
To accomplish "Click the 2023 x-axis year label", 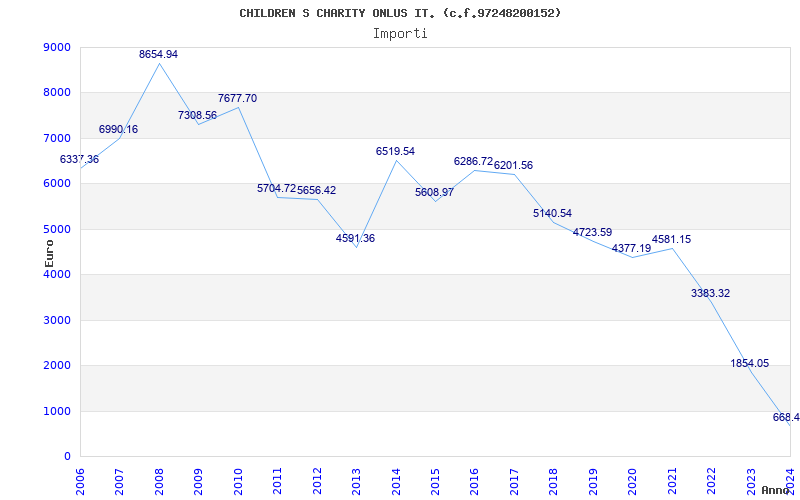I will (751, 483).
